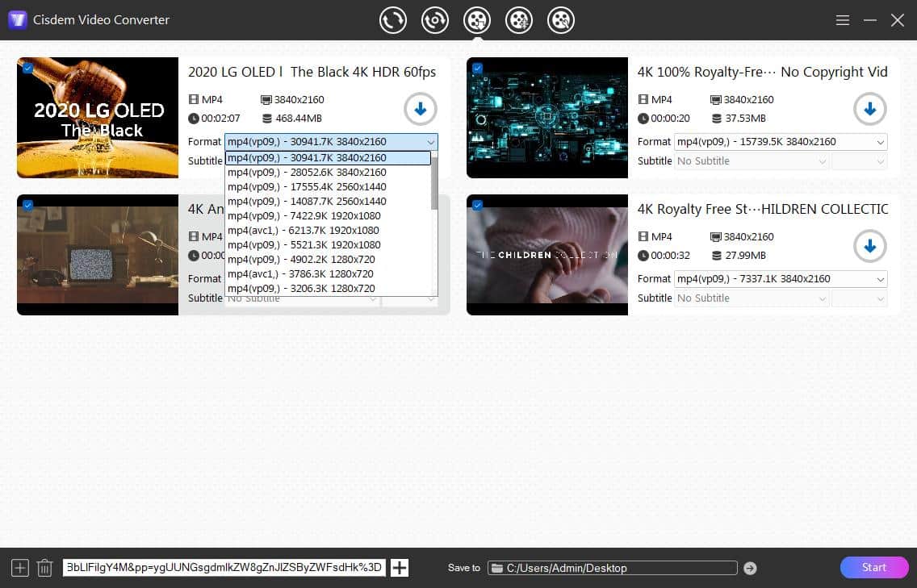917x588 pixels.
Task: Open Format dropdown showing 7337.1K 3840x2160
Action: tap(781, 279)
